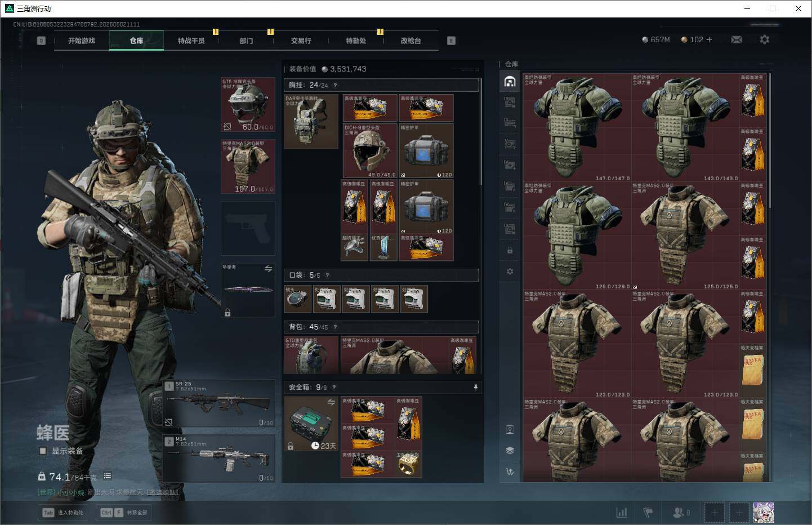
Task: Open the V-level expansion box in warehouse sidebar
Action: (510, 144)
